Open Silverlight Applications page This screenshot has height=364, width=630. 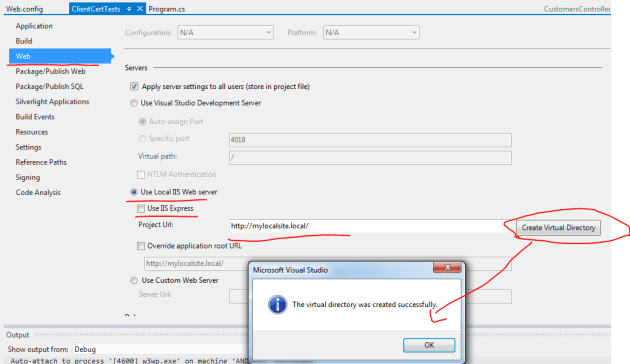[52, 102]
